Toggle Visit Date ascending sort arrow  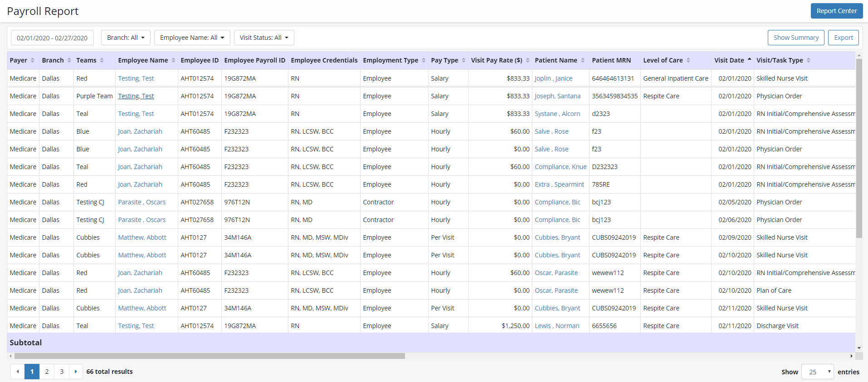(x=749, y=60)
